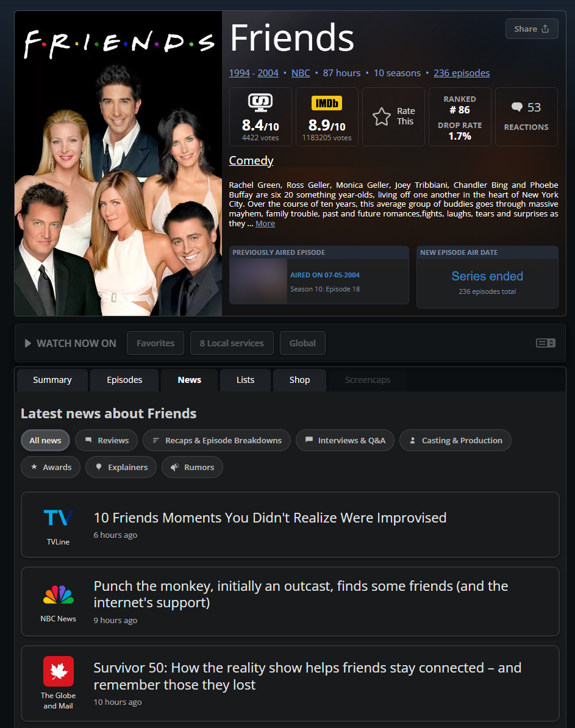Filter news by Reviews
Screen dimensions: 575x728
pos(106,440)
